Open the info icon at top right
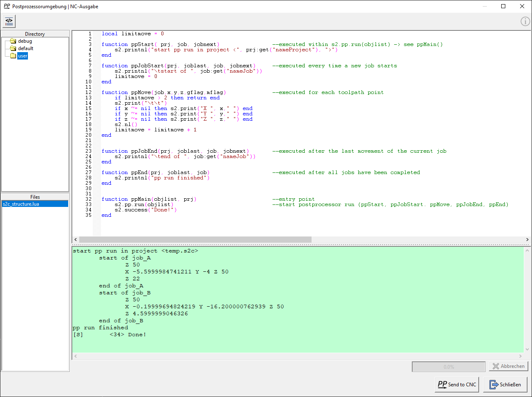Screen dimensions: 532x397 (525, 21)
